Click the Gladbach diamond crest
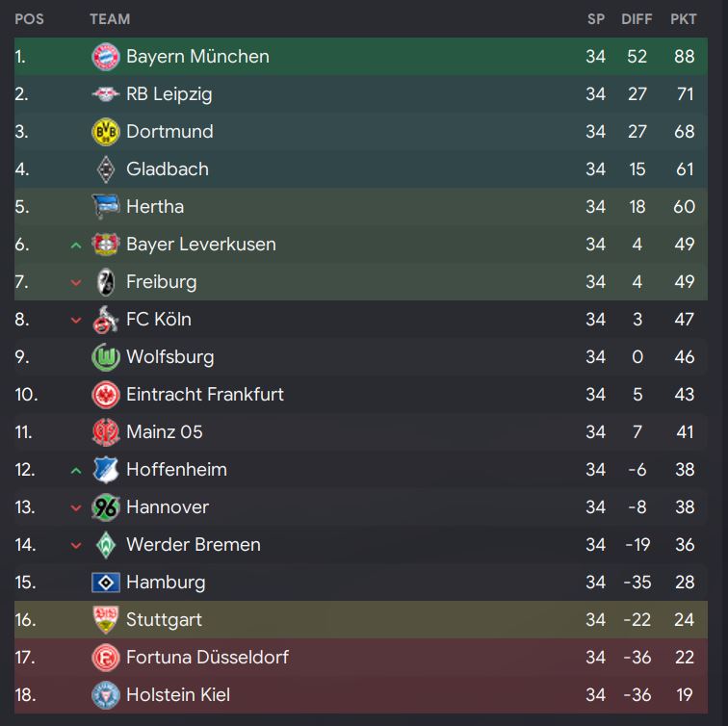 (106, 169)
